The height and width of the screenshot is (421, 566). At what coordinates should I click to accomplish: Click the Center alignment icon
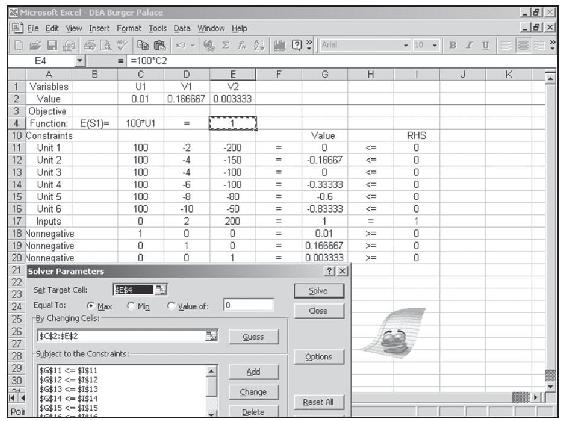(522, 45)
